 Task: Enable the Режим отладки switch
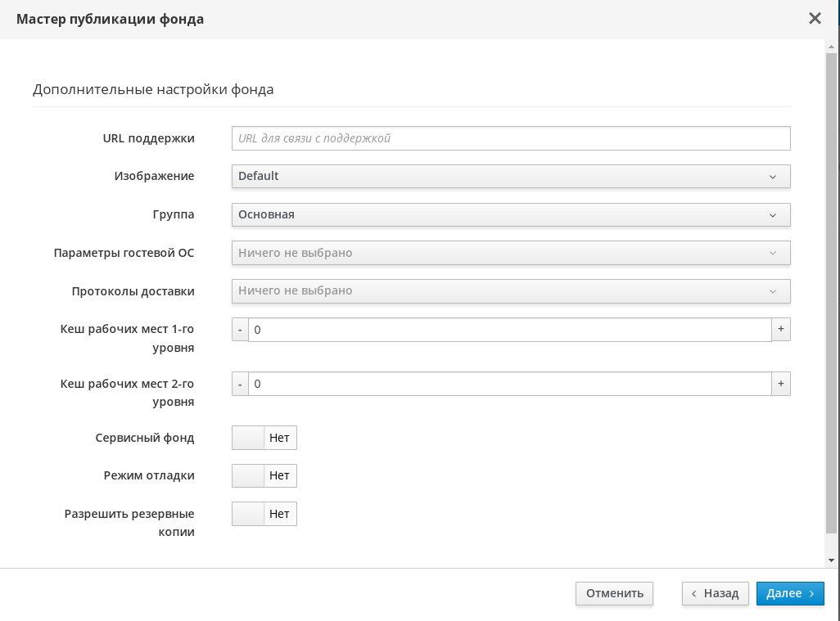coord(264,475)
